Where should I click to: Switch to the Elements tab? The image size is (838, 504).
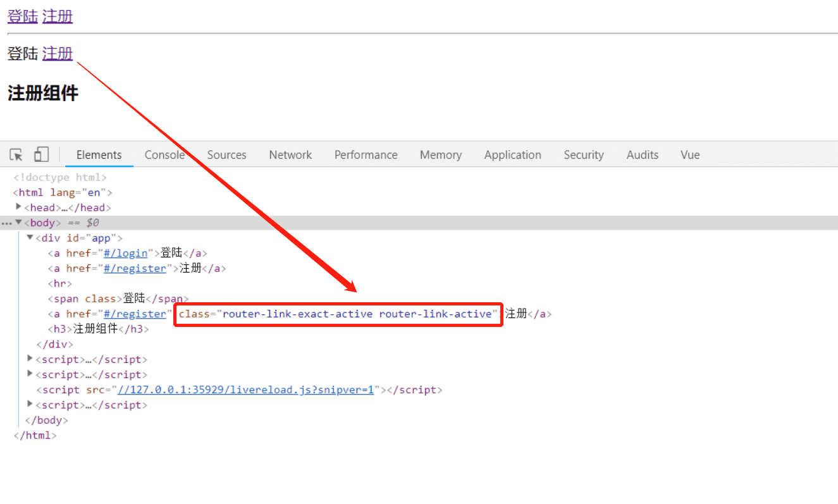(x=99, y=155)
